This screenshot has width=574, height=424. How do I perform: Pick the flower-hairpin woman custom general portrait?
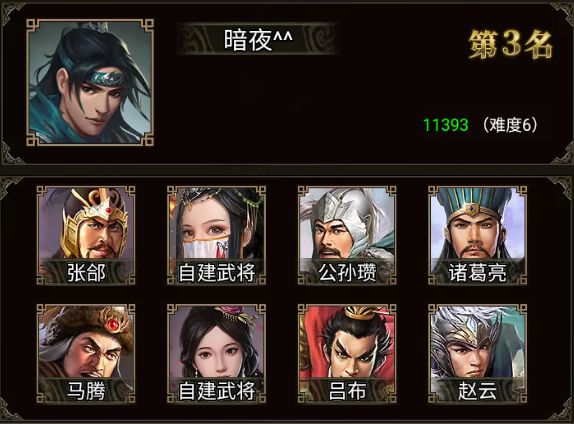tap(216, 353)
